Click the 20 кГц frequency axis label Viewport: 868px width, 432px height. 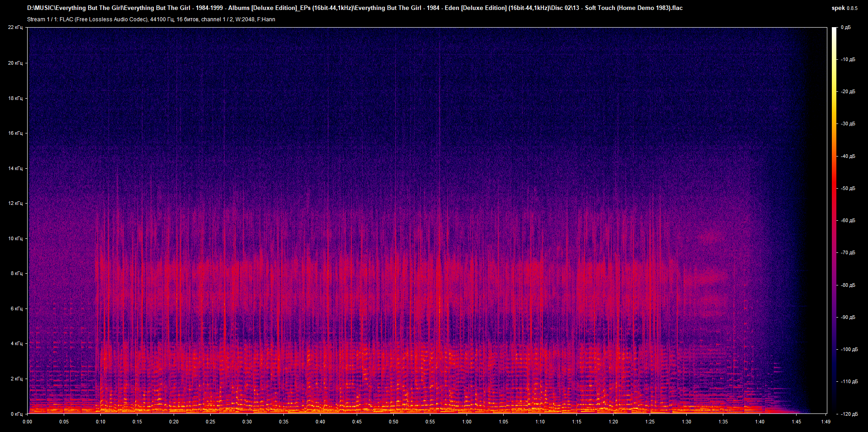point(15,63)
